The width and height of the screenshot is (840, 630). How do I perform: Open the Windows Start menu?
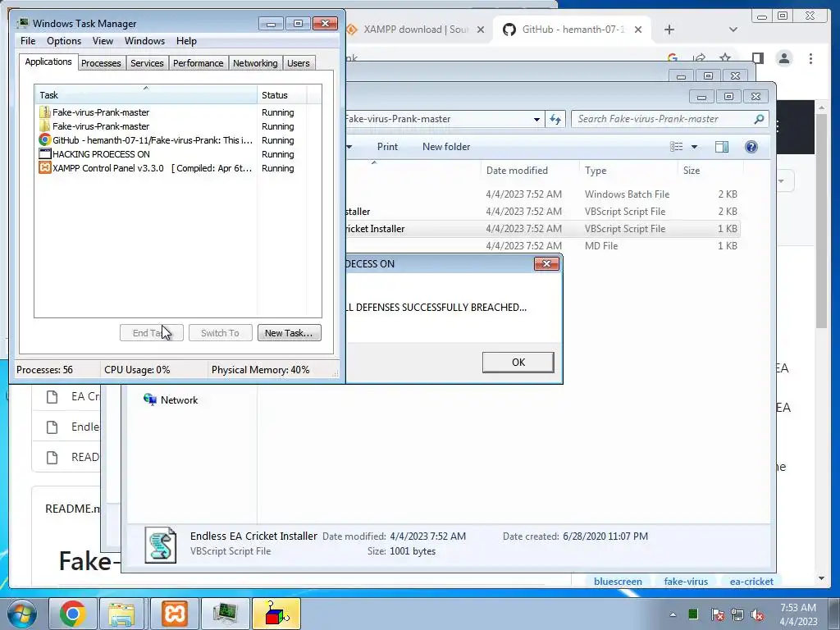click(x=21, y=614)
